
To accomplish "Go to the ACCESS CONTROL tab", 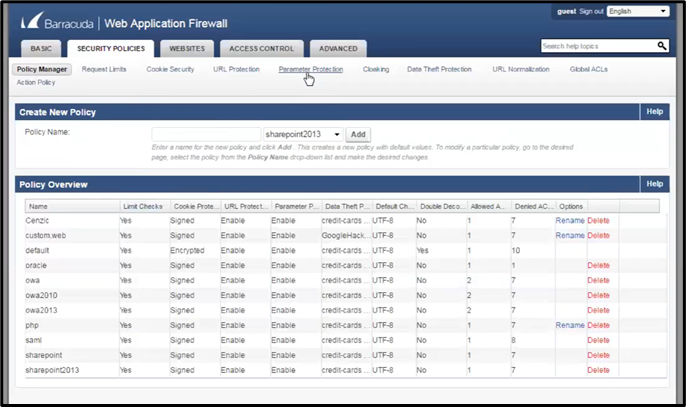I will pos(261,48).
